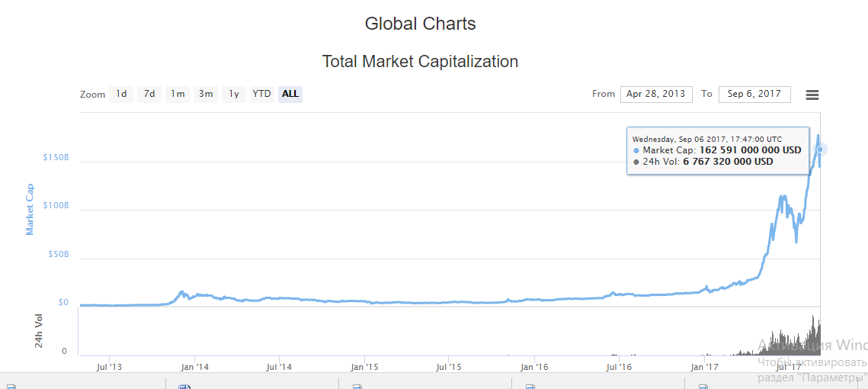Click the 24h Vol axis title
The image size is (868, 389).
pos(39,330)
